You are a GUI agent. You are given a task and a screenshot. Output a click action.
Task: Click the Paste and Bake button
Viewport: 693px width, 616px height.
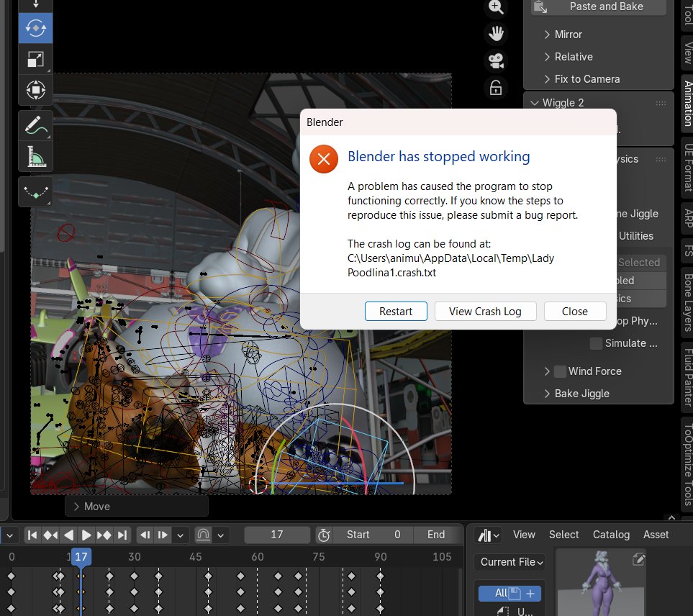point(599,6)
